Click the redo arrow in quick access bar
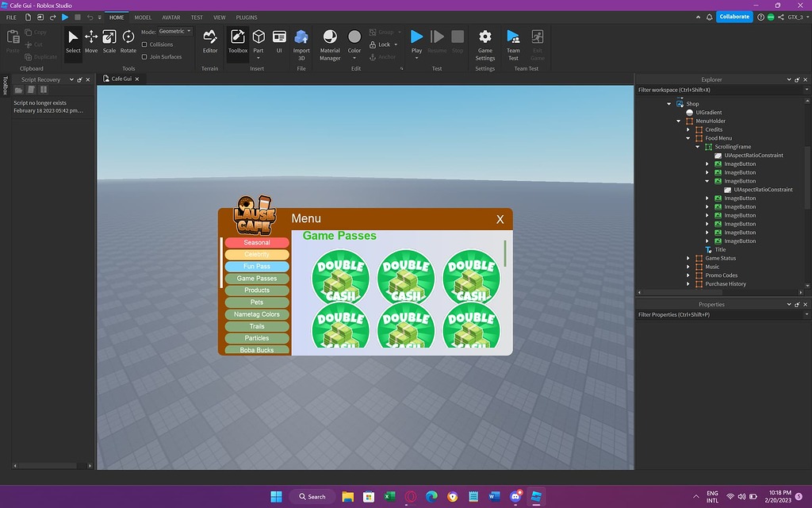 coord(53,17)
